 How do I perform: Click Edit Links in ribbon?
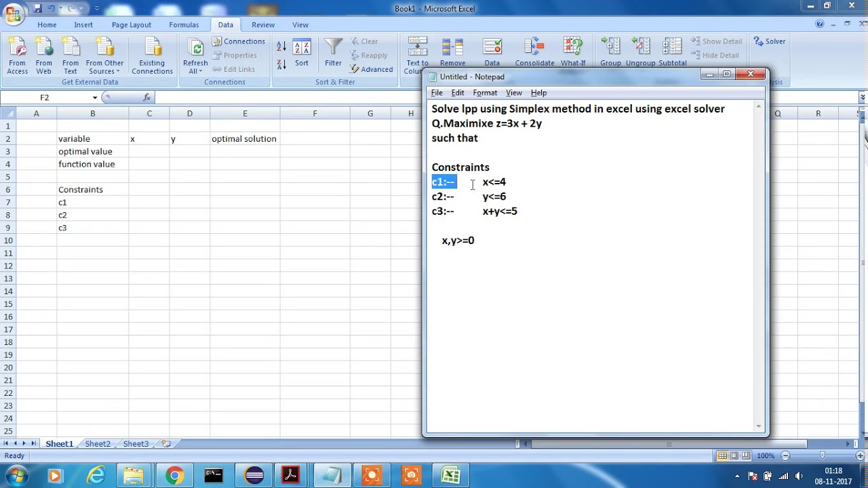click(x=233, y=69)
